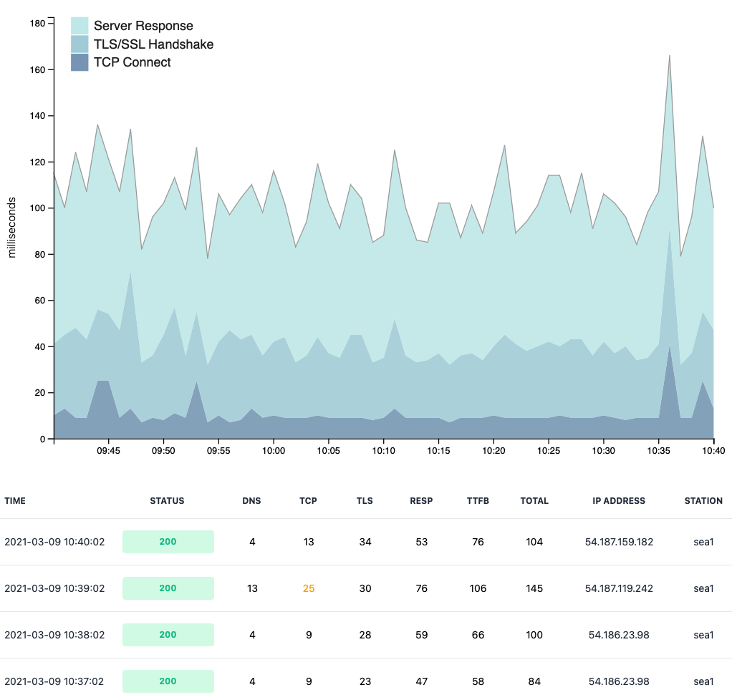Click the orange TCP value 25
The width and height of the screenshot is (732, 700).
pos(309,588)
